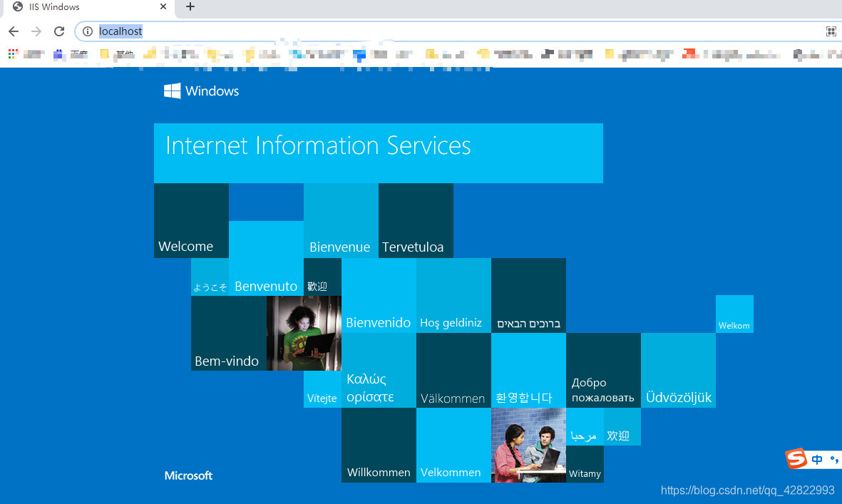The width and height of the screenshot is (842, 504).
Task: Open the QR code icon in the address bar
Action: tap(831, 31)
